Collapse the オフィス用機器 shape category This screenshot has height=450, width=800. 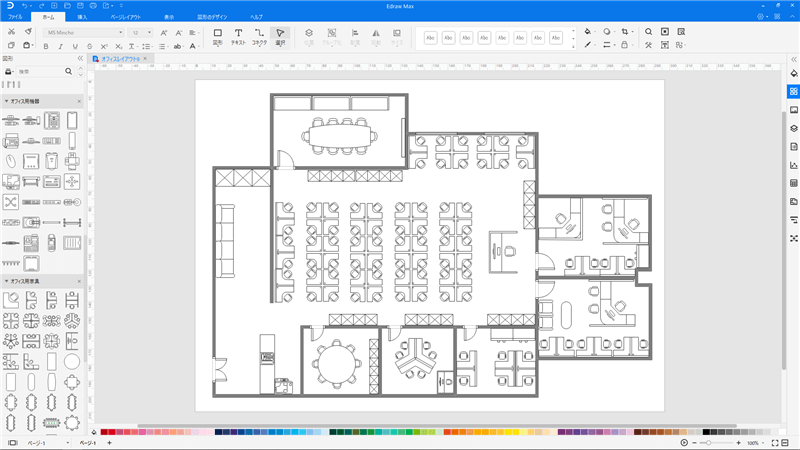coord(7,101)
